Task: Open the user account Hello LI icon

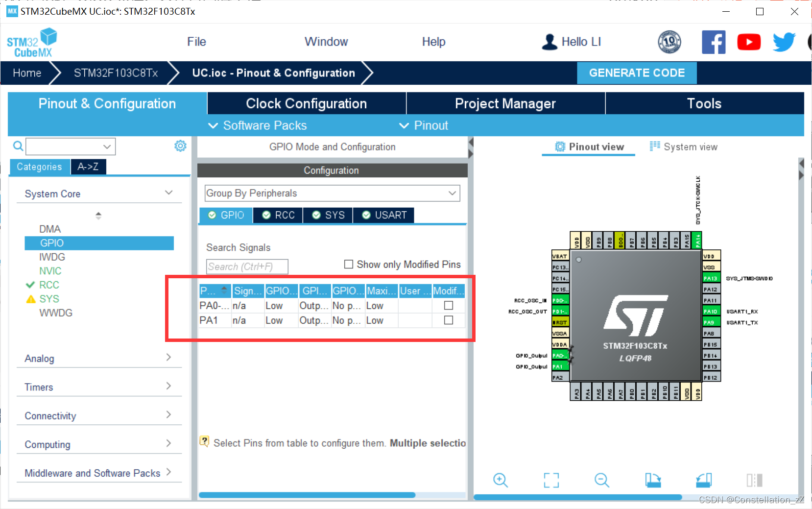Action: click(549, 42)
